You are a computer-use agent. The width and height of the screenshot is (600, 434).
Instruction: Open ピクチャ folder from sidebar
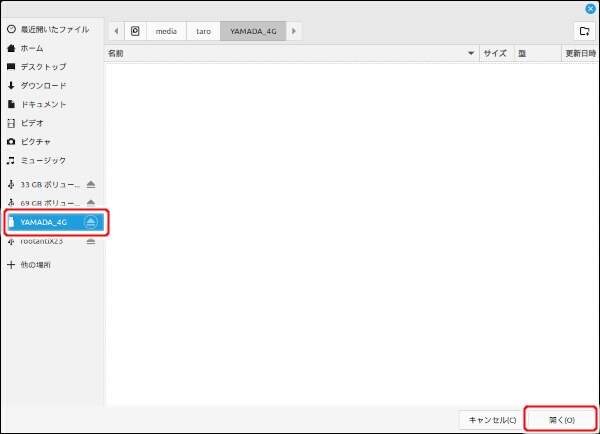(37, 141)
